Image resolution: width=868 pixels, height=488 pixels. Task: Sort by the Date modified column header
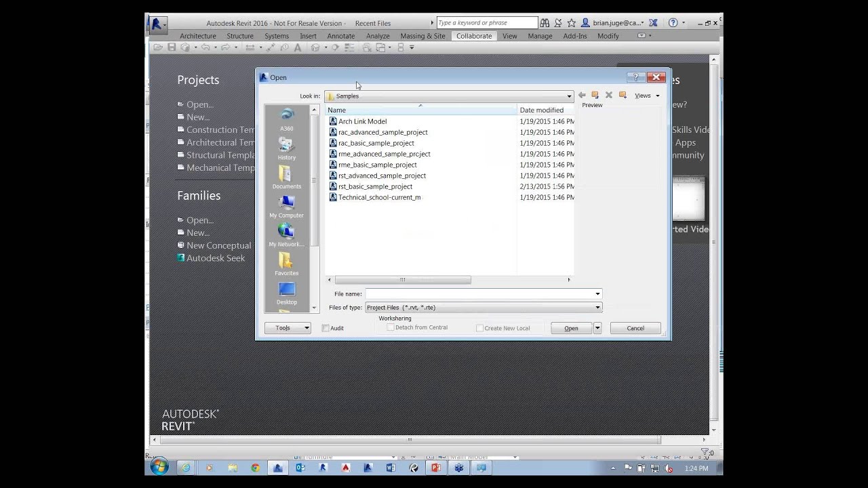(546, 110)
